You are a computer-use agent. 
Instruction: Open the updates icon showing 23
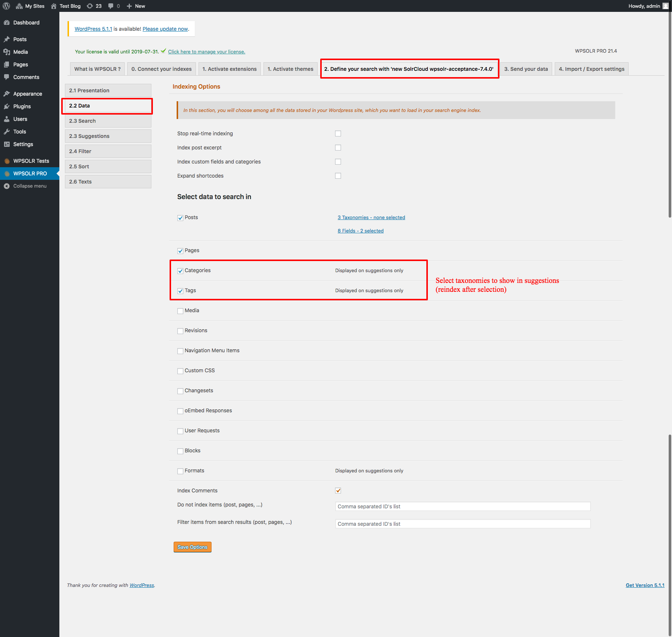point(90,6)
